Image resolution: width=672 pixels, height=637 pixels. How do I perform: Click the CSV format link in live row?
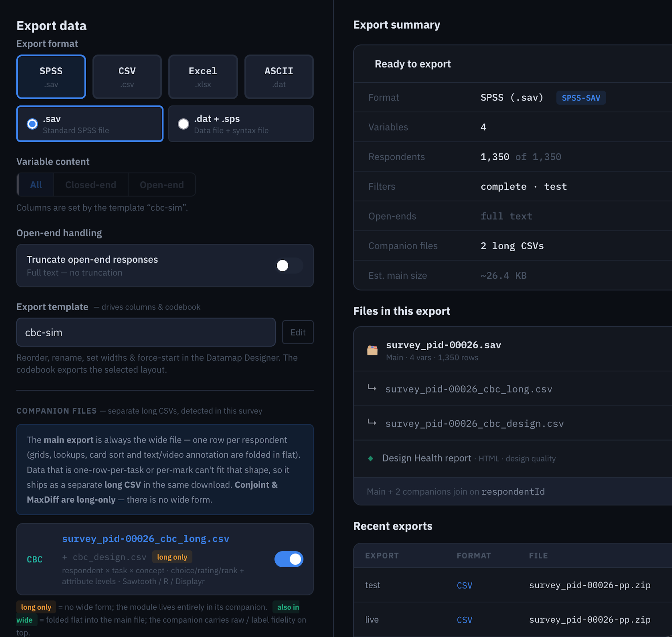465,620
